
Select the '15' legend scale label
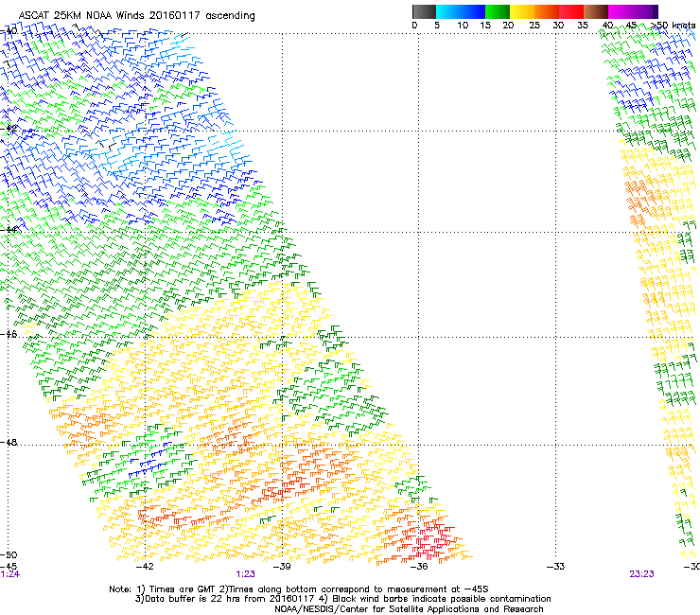(x=485, y=26)
